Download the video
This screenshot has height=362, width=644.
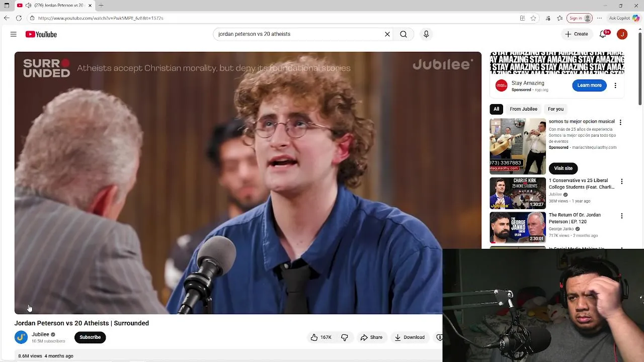(x=410, y=337)
